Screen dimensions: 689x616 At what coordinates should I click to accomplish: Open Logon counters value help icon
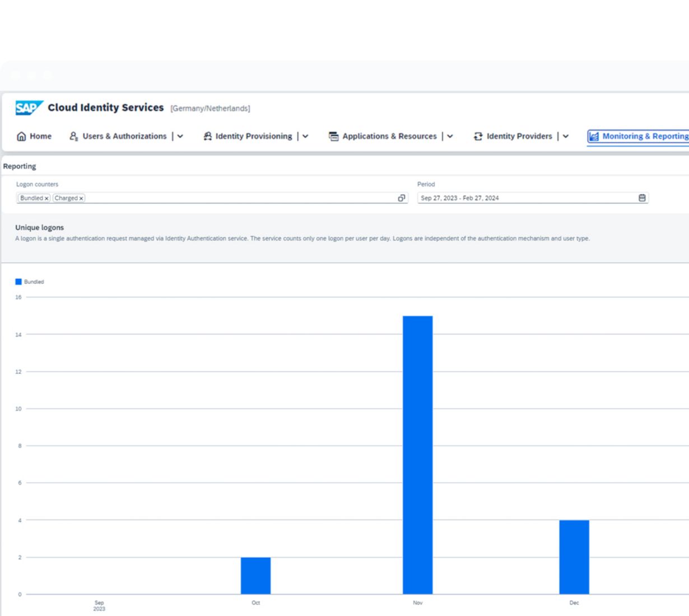point(402,198)
